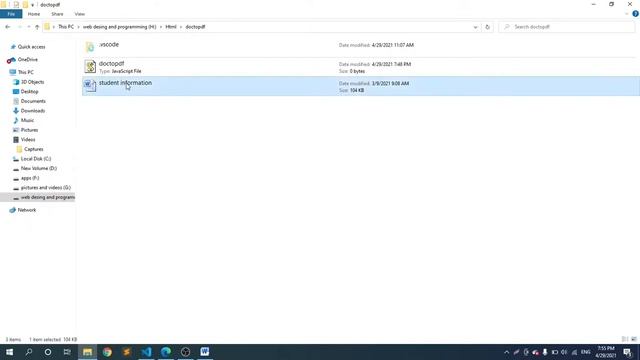The height and width of the screenshot is (360, 640).
Task: Switch to large thumbnails view icon
Action: coord(634,339)
